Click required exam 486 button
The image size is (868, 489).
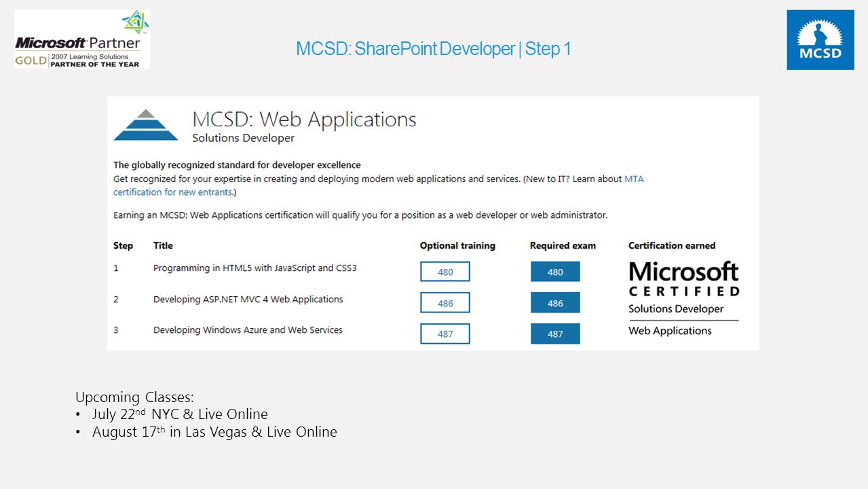[555, 303]
